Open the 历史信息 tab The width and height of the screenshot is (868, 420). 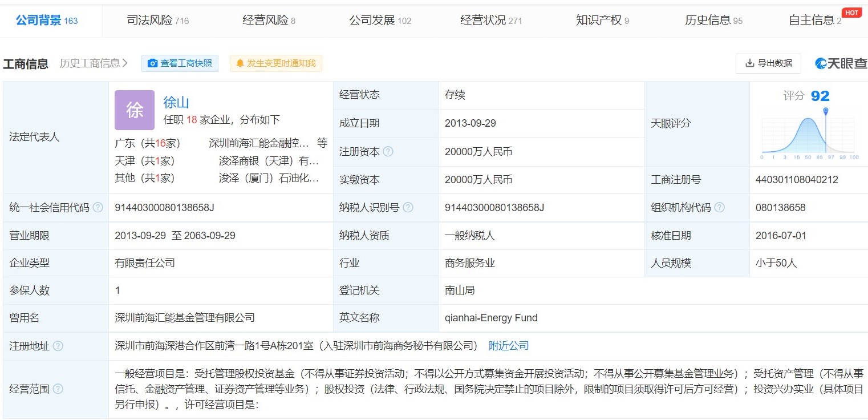pyautogui.click(x=713, y=21)
